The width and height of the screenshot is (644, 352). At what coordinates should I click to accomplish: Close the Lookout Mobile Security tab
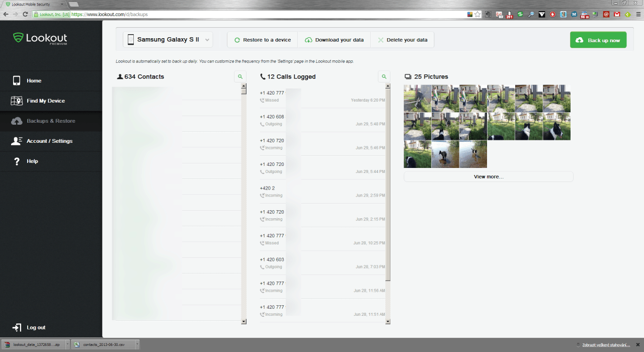pos(61,4)
